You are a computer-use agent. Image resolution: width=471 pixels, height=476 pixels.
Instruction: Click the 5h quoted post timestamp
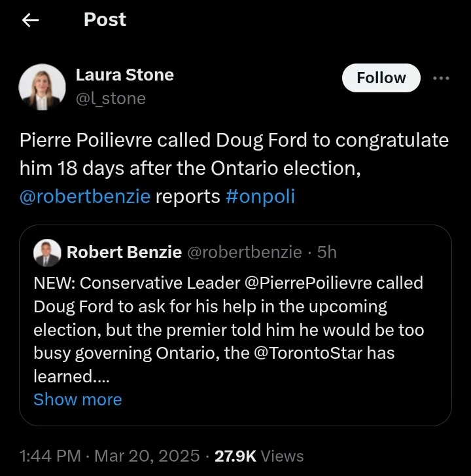(326, 252)
